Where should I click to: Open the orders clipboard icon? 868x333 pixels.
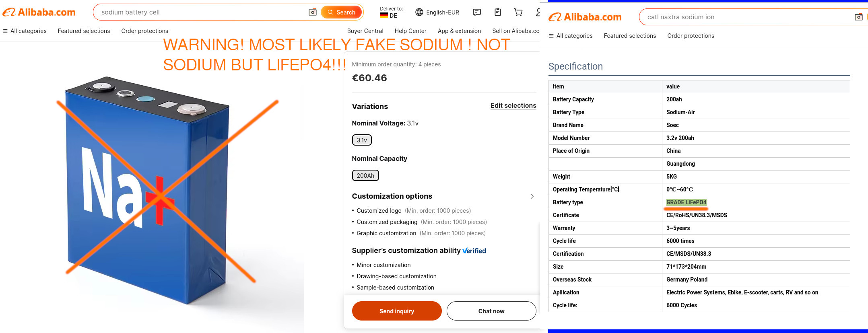[498, 12]
